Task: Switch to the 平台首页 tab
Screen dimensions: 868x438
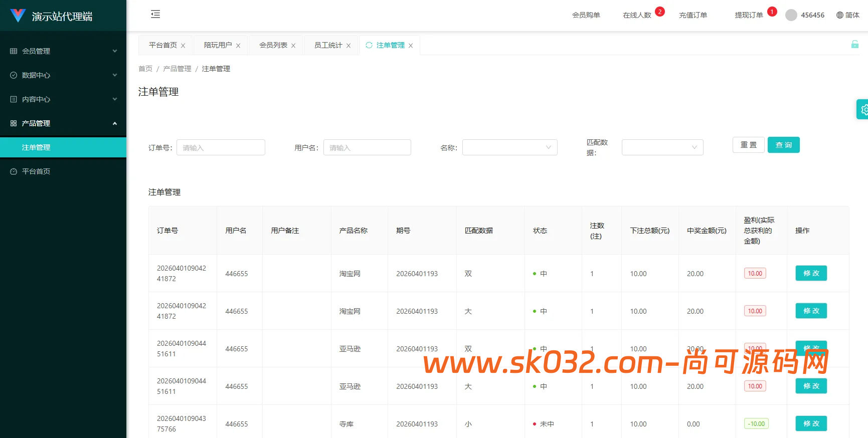Action: click(163, 45)
